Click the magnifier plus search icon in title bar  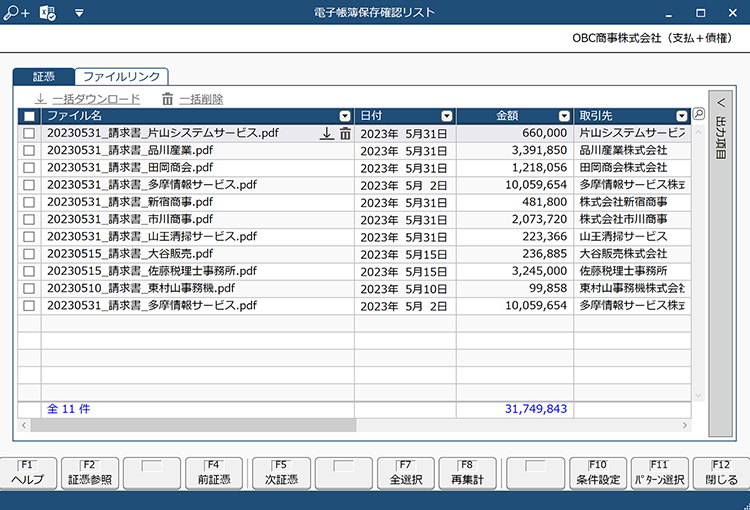tap(16, 13)
